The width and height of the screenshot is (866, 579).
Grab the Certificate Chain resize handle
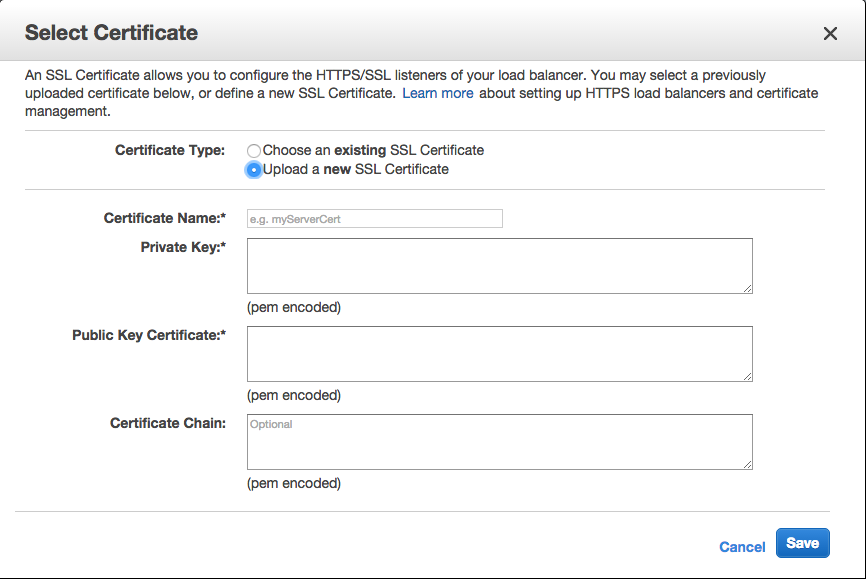pos(747,465)
